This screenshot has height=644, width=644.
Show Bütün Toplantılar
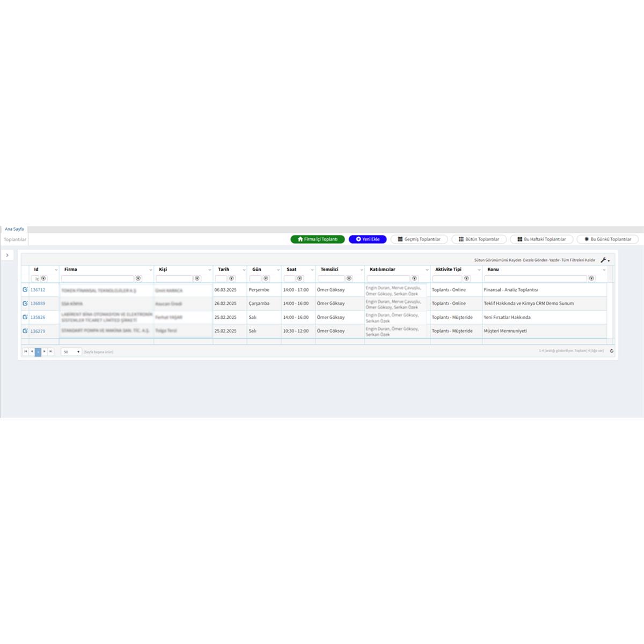(x=479, y=239)
